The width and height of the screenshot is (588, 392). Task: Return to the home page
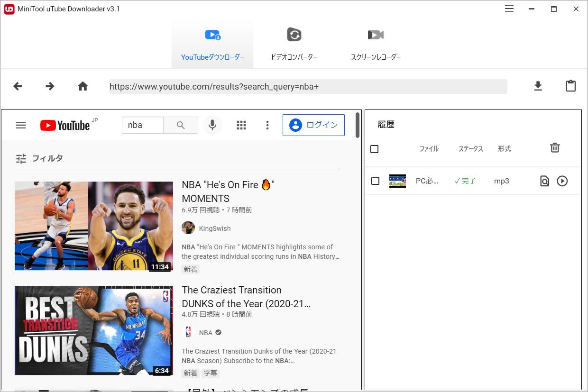coord(83,86)
